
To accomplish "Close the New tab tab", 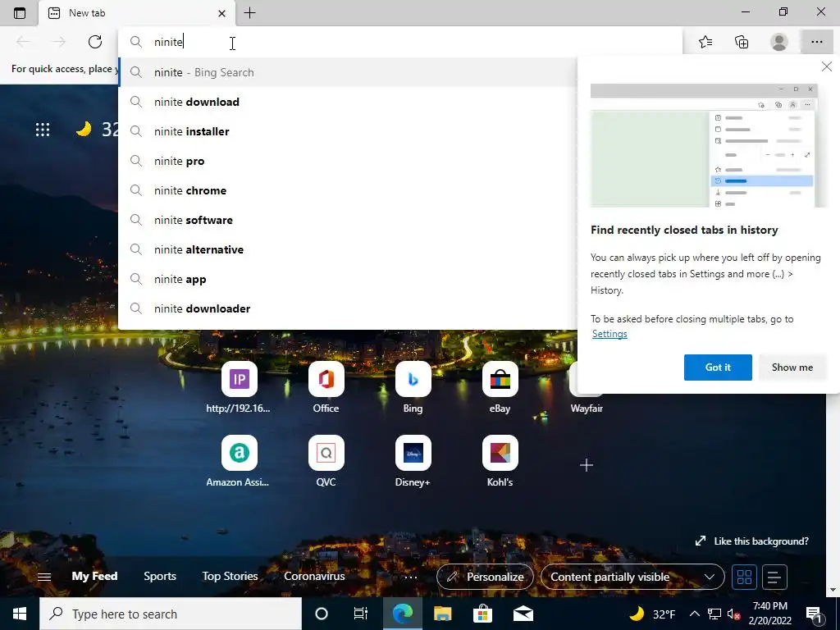I will tap(221, 13).
